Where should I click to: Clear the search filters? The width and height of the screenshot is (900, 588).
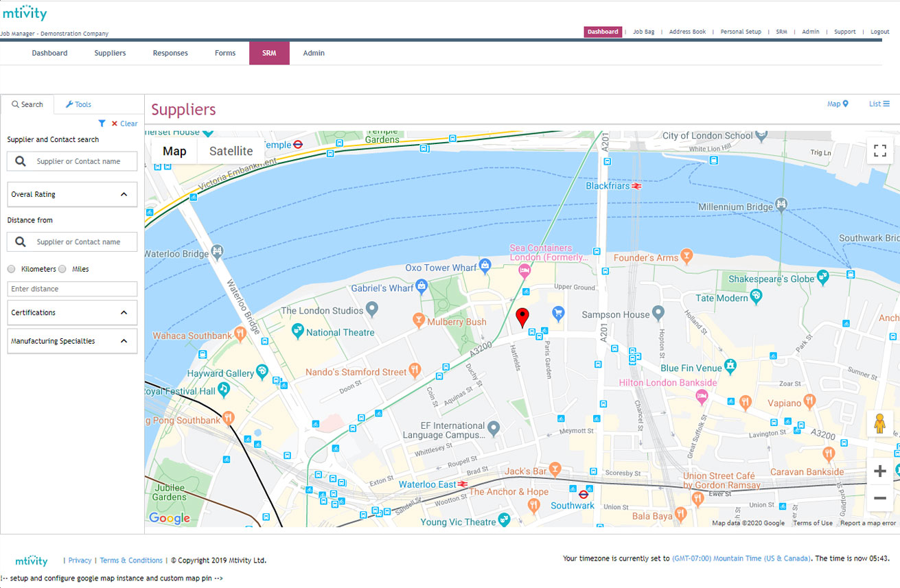124,124
